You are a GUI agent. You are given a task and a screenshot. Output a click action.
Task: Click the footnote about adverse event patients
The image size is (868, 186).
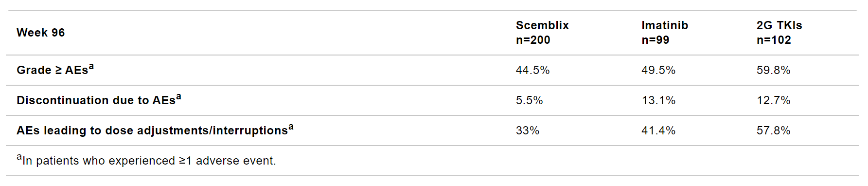click(146, 160)
